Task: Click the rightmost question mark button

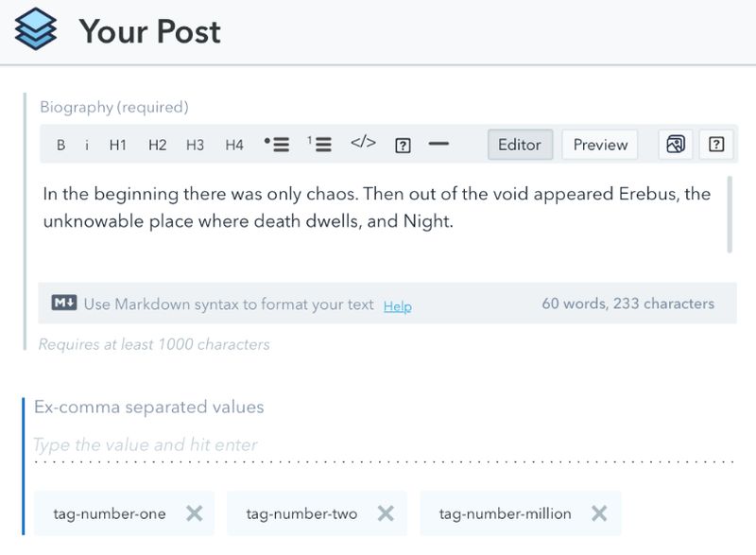Action: pos(715,145)
